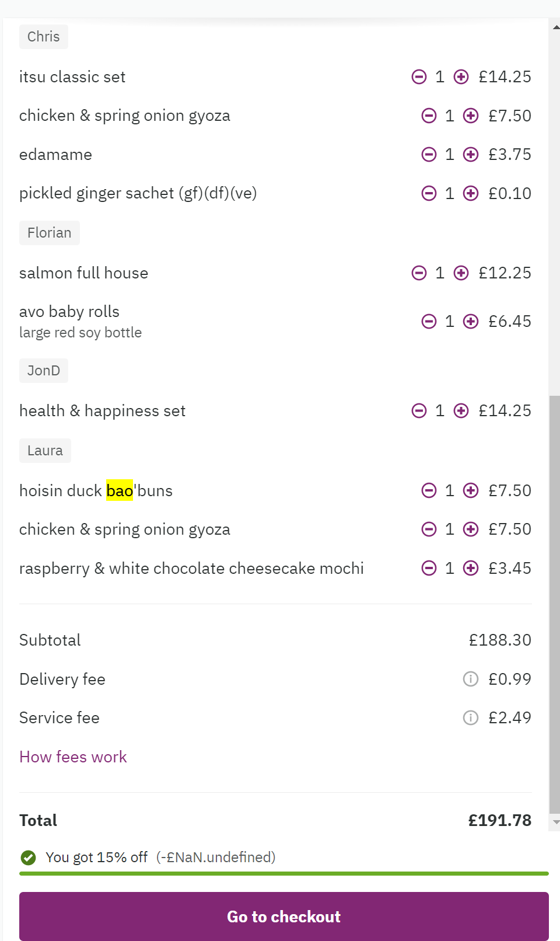This screenshot has width=560, height=941.
Task: Increase itsu classic set quantity
Action: (461, 77)
